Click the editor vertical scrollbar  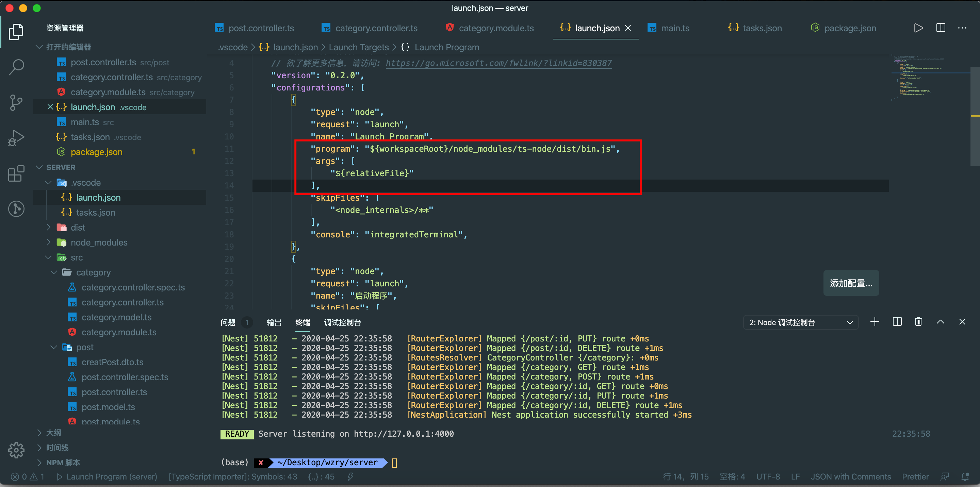coord(975,116)
